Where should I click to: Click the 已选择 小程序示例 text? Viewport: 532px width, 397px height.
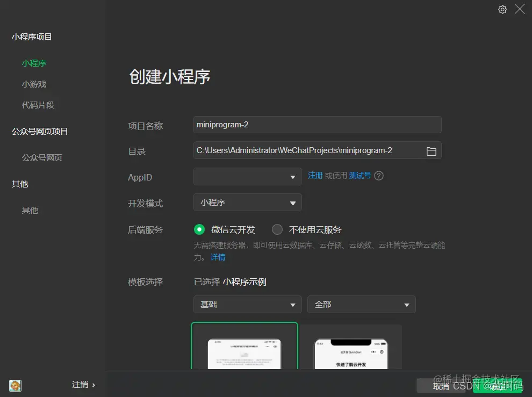(x=230, y=282)
